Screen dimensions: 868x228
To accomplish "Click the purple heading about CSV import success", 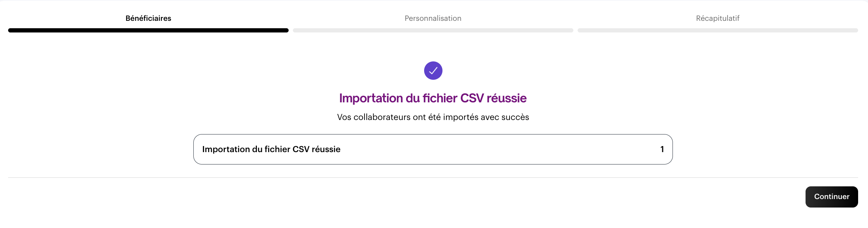I will (433, 98).
